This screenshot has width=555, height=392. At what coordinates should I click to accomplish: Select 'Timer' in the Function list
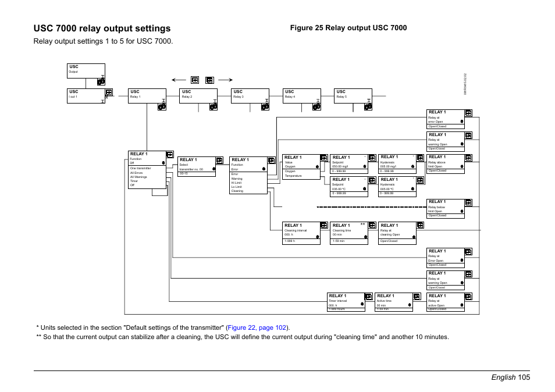[x=134, y=181]
